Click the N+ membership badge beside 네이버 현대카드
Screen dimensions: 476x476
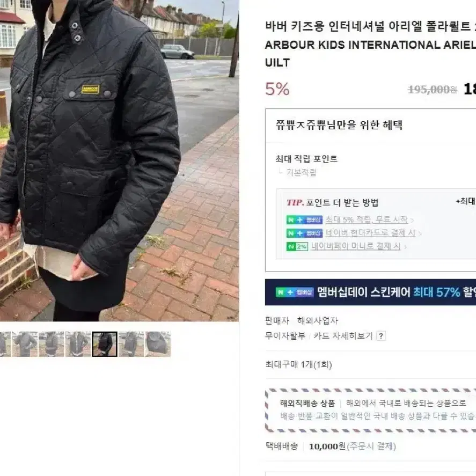point(304,233)
